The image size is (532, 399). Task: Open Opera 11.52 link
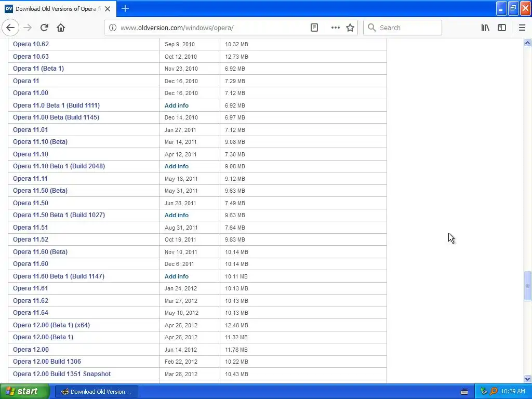(31, 240)
